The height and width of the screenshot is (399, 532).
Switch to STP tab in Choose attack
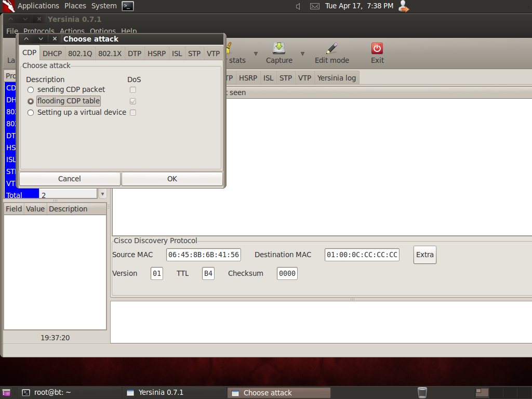click(x=194, y=54)
